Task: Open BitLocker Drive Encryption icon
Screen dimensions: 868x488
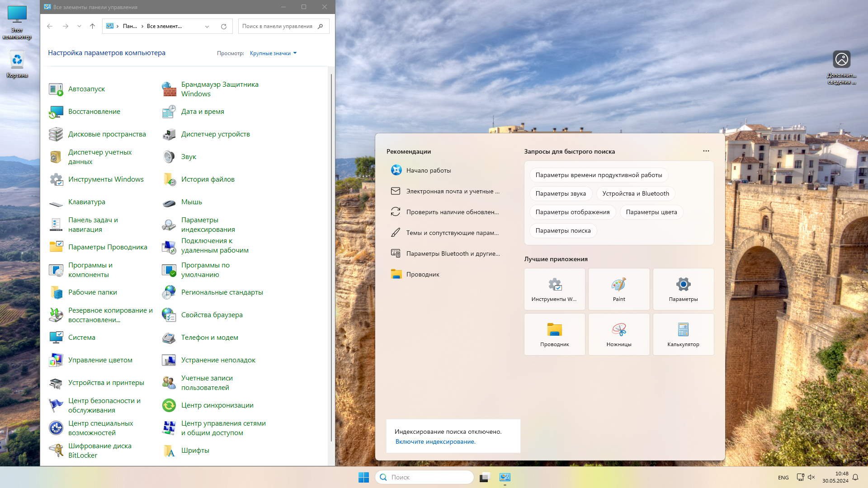Action: pyautogui.click(x=56, y=450)
